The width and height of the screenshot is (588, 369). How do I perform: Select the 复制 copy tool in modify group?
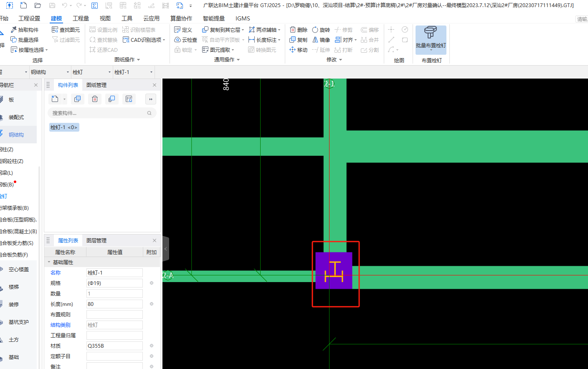298,40
